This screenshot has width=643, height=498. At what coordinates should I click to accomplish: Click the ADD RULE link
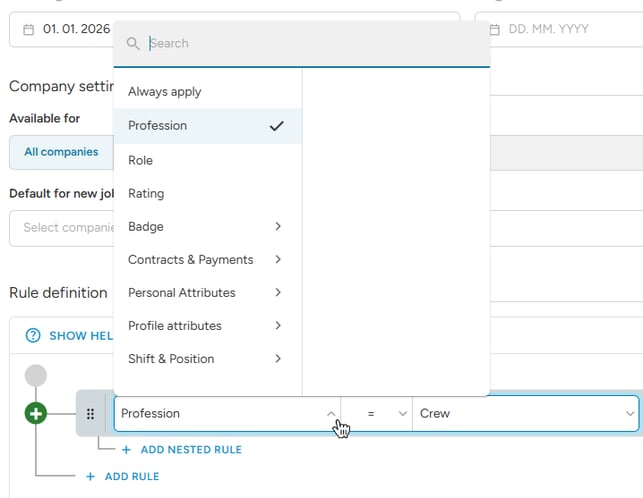point(123,477)
